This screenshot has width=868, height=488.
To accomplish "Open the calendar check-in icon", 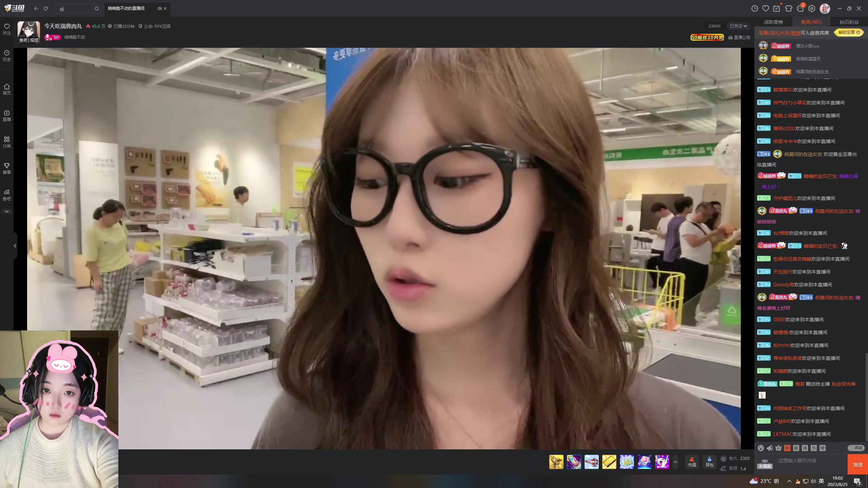I will [777, 8].
